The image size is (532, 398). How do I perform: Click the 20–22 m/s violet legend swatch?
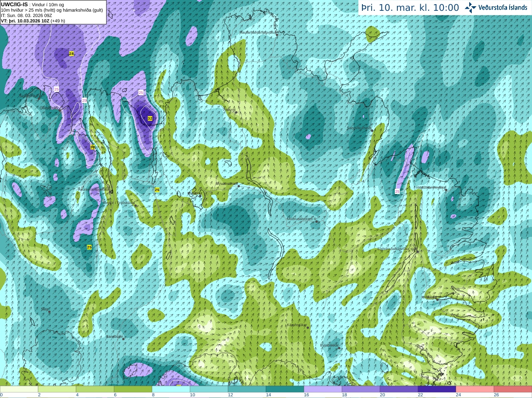pos(399,389)
